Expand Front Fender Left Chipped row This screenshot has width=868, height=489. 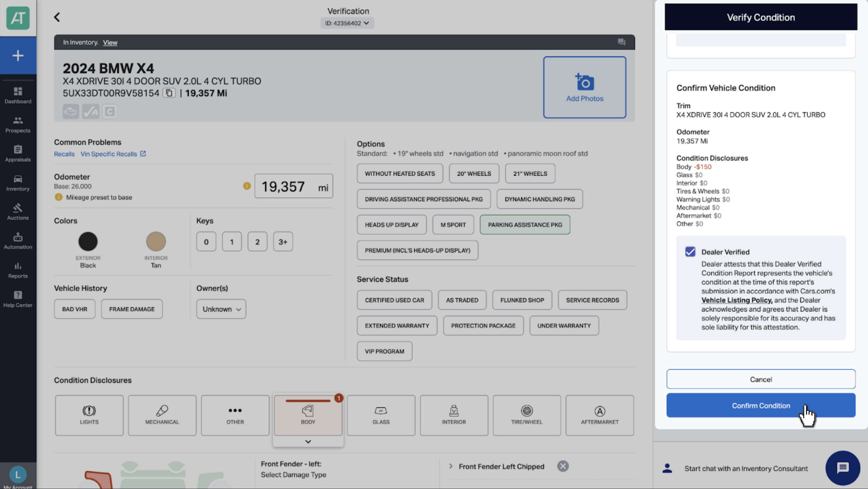(451, 466)
